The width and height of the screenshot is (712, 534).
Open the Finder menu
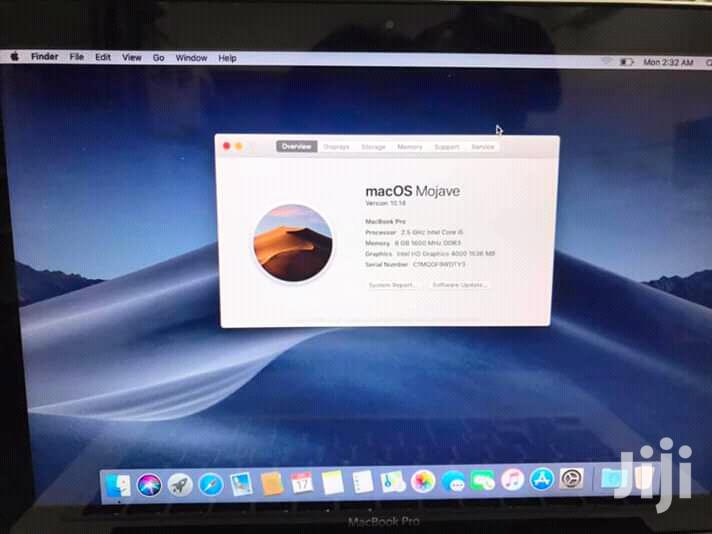pos(44,57)
